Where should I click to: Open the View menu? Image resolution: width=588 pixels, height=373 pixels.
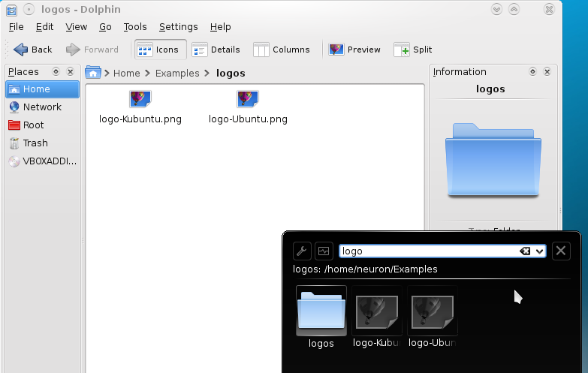[x=76, y=27]
